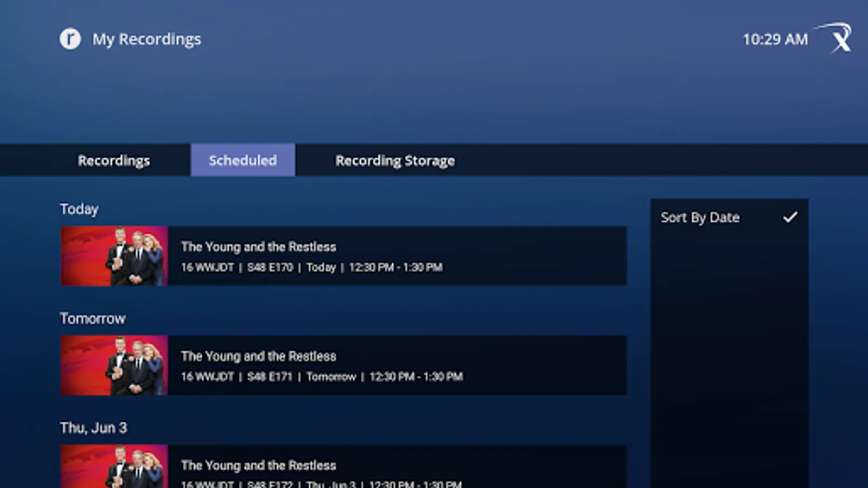Click the thumbnail for the Tomorrow episode
The image size is (868, 488).
(x=114, y=365)
